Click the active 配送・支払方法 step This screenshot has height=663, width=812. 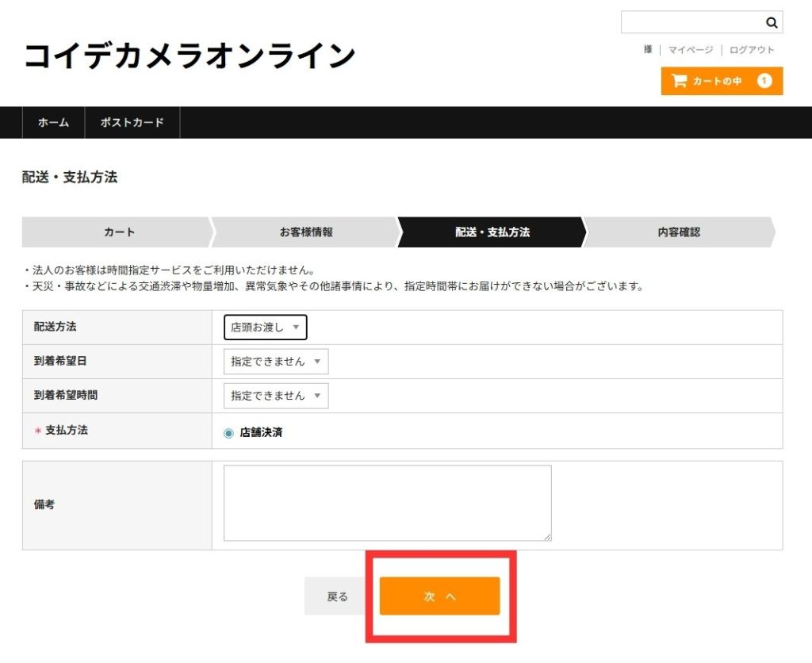pos(492,232)
